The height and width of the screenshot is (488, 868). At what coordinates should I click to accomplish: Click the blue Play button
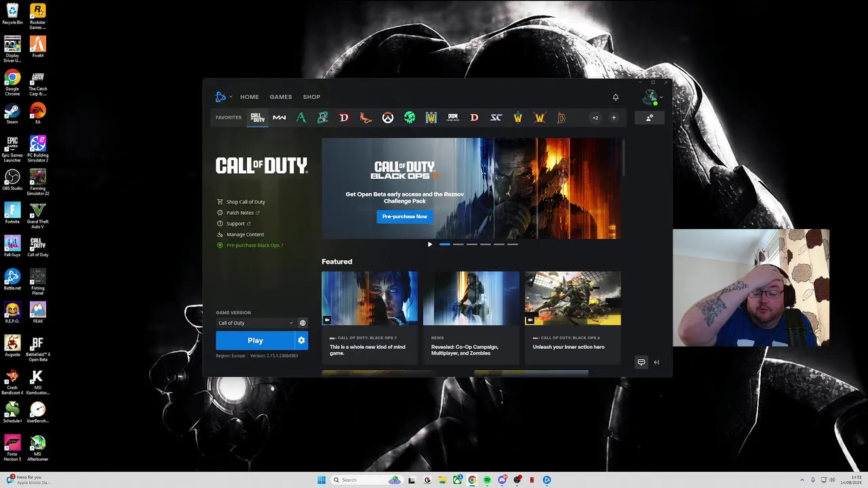pyautogui.click(x=255, y=340)
